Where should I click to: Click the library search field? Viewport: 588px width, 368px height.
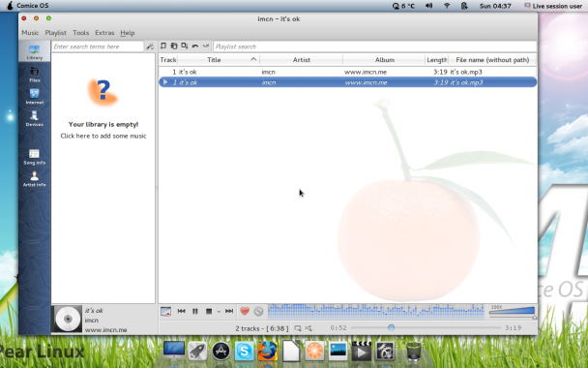[x=97, y=46]
